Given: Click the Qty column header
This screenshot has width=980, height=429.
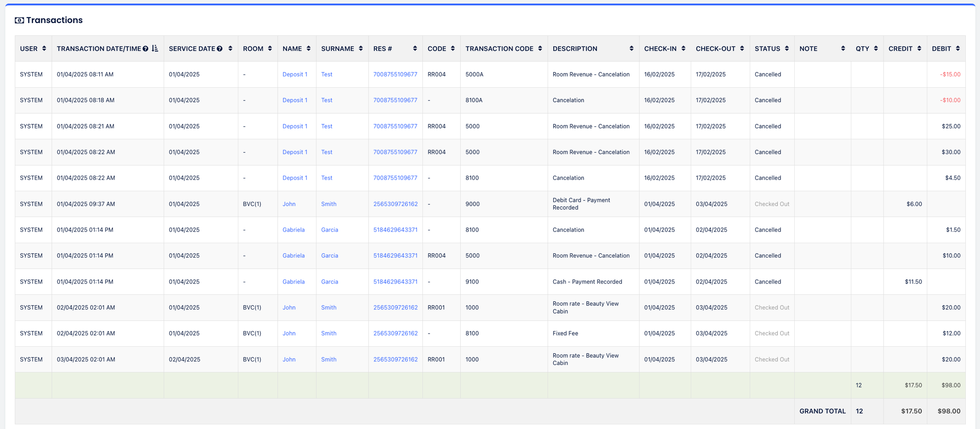Looking at the screenshot, I should 862,48.
